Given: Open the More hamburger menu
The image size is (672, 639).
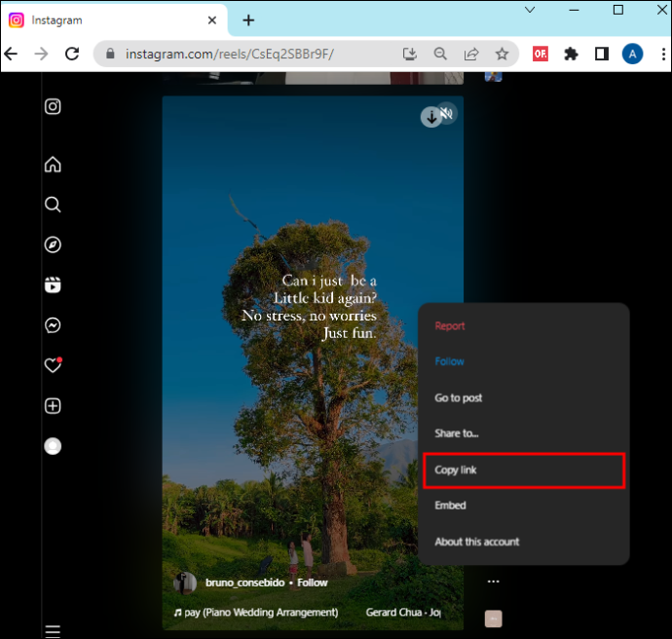Looking at the screenshot, I should tap(53, 631).
